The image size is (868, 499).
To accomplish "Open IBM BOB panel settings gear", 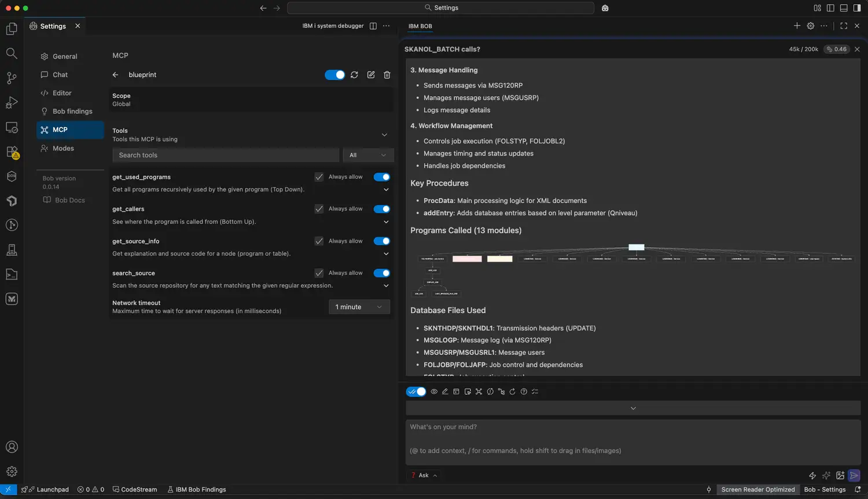I will pos(811,25).
